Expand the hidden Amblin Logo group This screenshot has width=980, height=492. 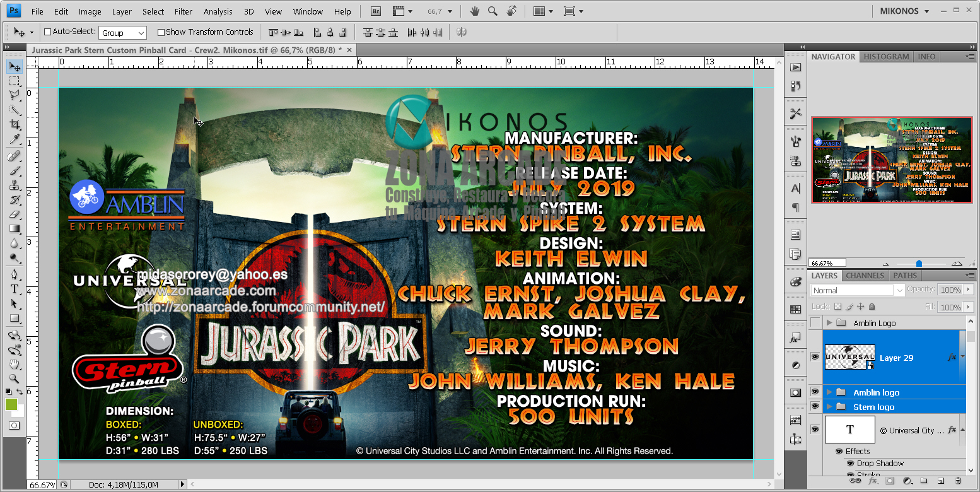[829, 323]
